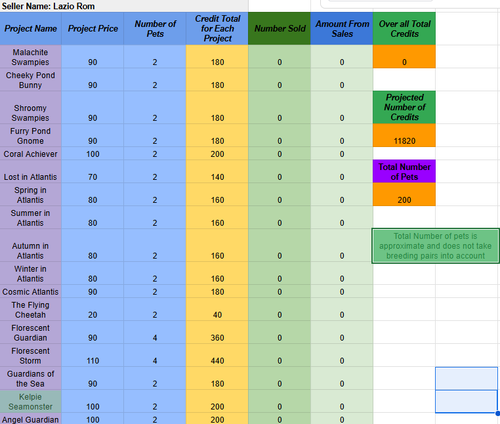This screenshot has width=500, height=424.
Task: Click the Spring in Atlantis project cell
Action: pos(31,194)
